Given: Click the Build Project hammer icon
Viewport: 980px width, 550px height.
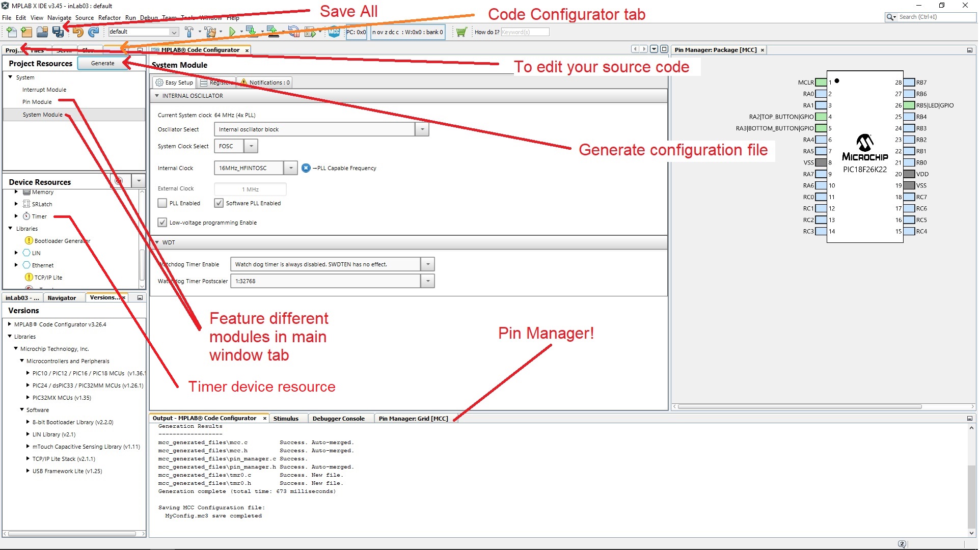Looking at the screenshot, I should 189,32.
